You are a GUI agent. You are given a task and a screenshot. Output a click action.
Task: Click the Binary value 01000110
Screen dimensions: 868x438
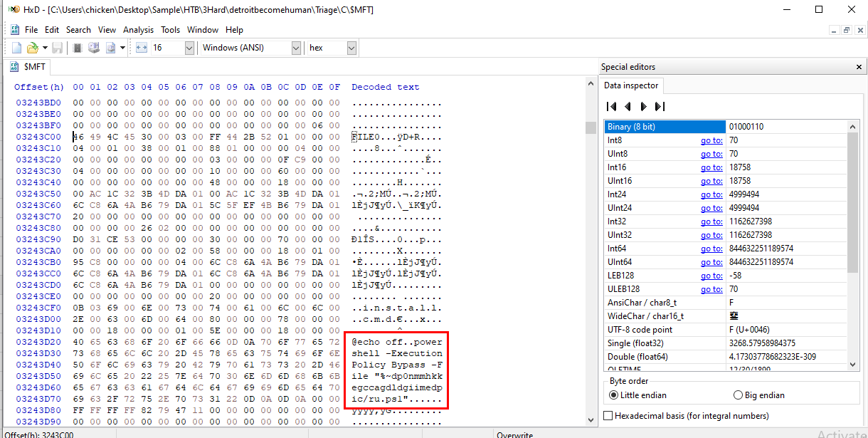(746, 127)
